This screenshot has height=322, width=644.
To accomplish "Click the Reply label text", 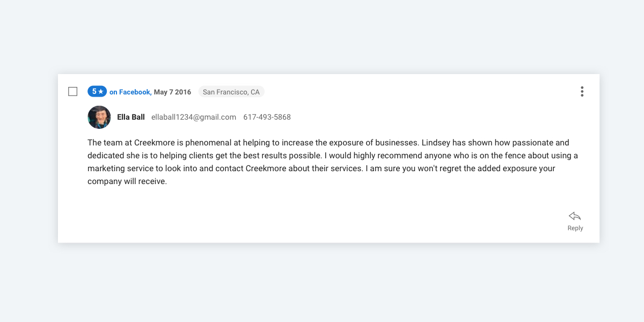I will (575, 228).
